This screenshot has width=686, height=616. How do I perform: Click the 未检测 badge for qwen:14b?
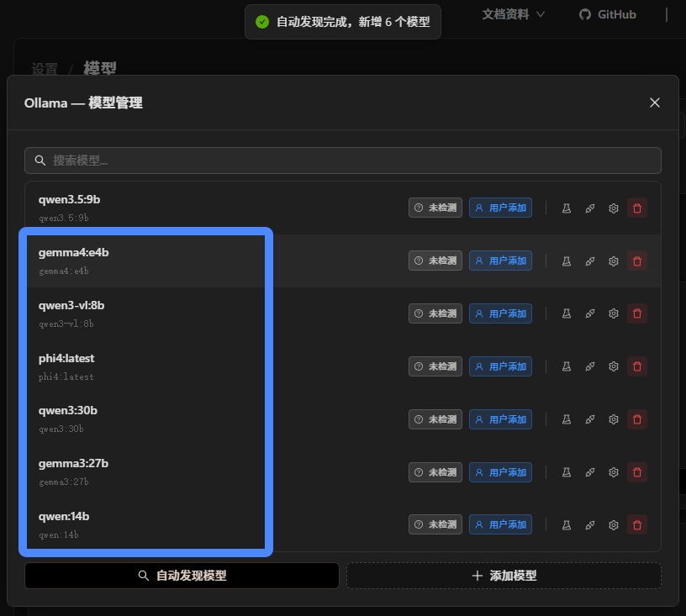click(435, 524)
